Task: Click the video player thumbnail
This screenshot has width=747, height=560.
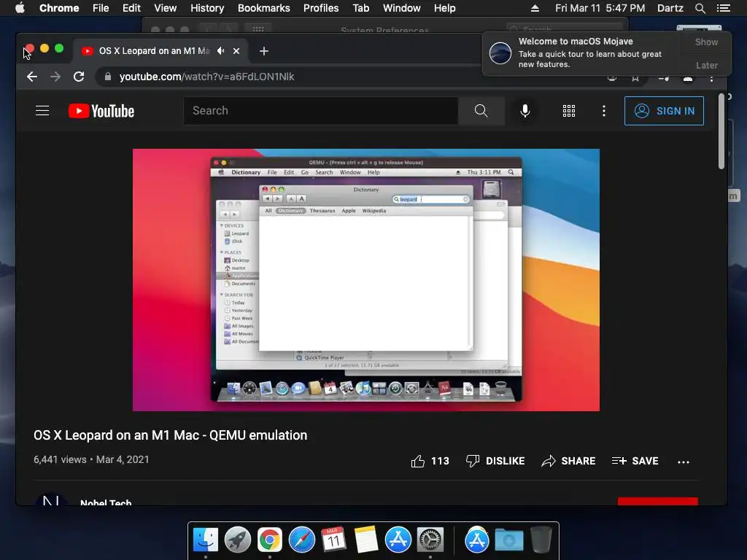Action: [366, 280]
